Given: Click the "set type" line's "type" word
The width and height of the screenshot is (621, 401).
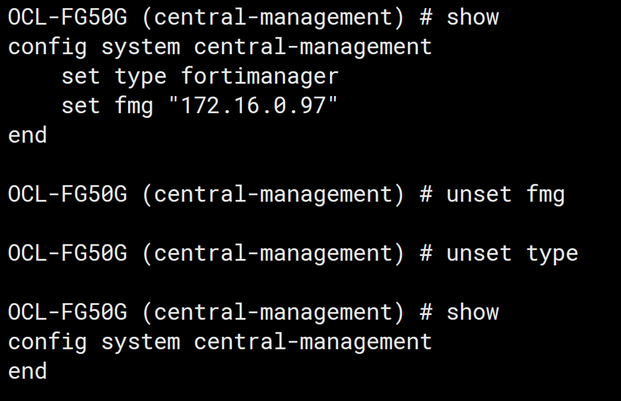Looking at the screenshot, I should pos(140,76).
